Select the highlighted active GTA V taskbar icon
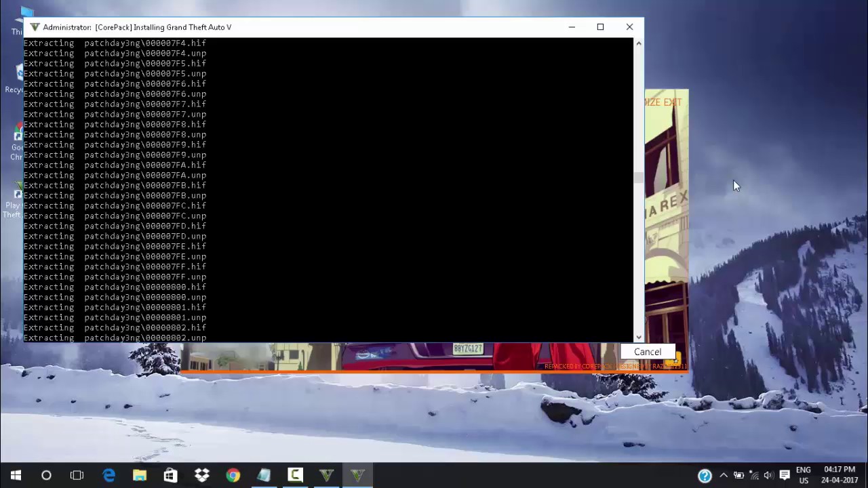The height and width of the screenshot is (488, 868). click(x=357, y=476)
